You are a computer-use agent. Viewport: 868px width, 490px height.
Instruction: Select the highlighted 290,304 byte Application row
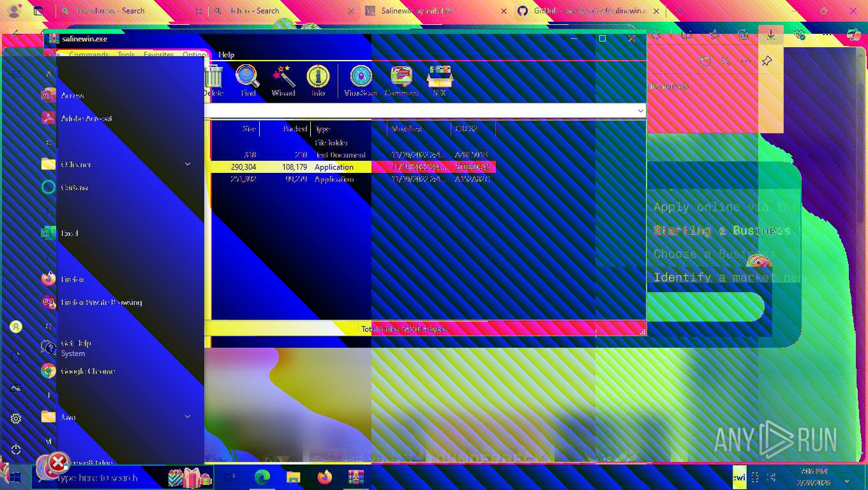coord(354,167)
